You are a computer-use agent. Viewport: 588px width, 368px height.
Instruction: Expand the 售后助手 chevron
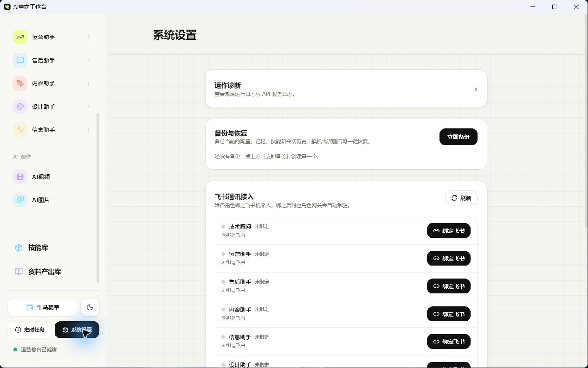click(89, 60)
